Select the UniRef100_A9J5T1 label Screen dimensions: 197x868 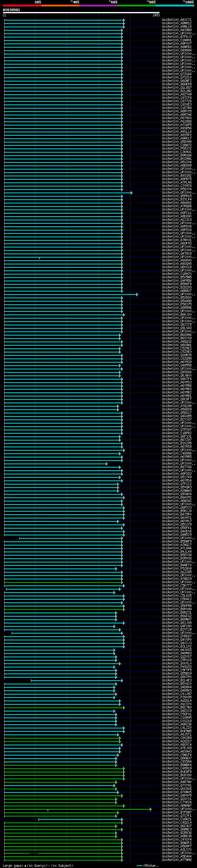(177, 734)
